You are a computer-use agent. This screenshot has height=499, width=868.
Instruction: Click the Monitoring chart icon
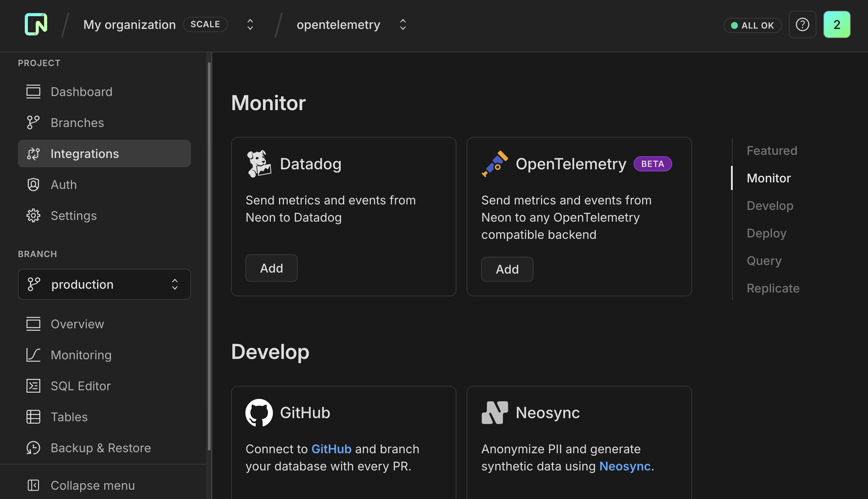pyautogui.click(x=33, y=355)
